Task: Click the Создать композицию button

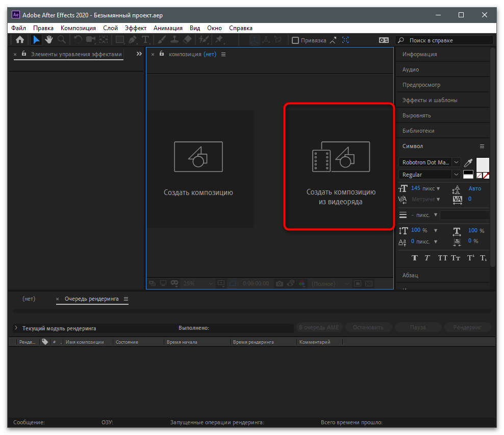Action: (198, 169)
